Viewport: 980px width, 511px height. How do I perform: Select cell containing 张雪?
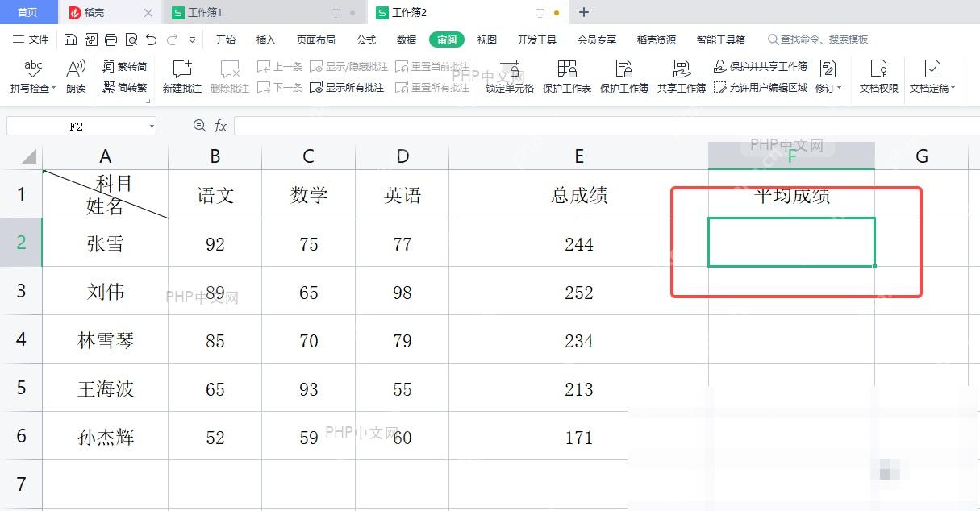(x=106, y=243)
